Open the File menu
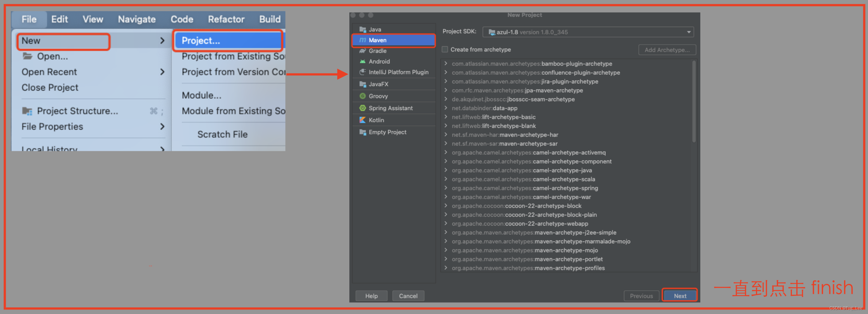 (29, 19)
